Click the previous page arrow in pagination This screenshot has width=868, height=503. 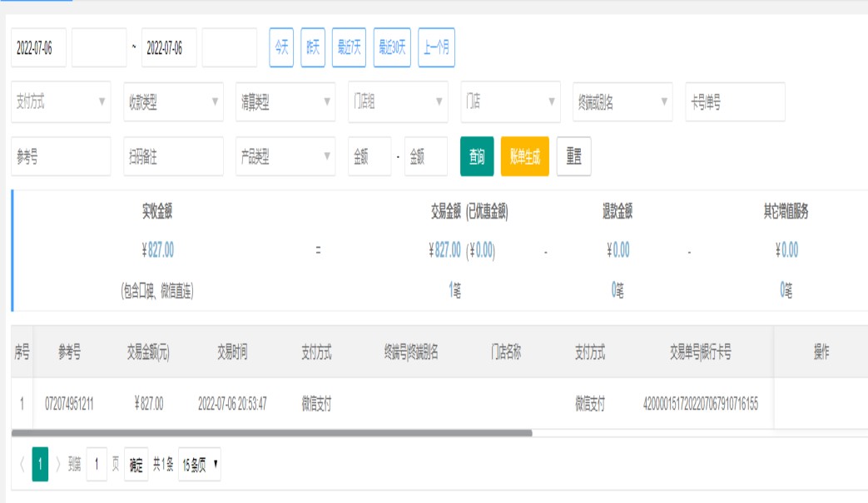[21, 465]
